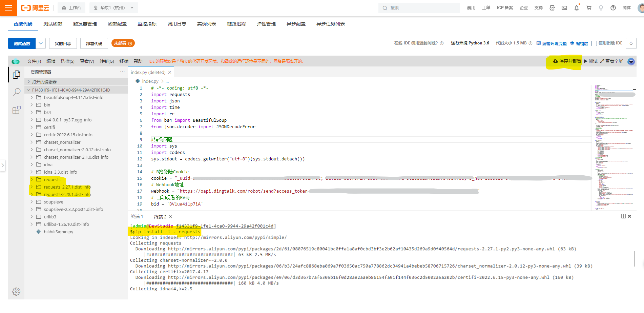Image resolution: width=644 pixels, height=313 pixels.
Task: Open the Extensions icon in the IDE sidebar
Action: click(16, 110)
